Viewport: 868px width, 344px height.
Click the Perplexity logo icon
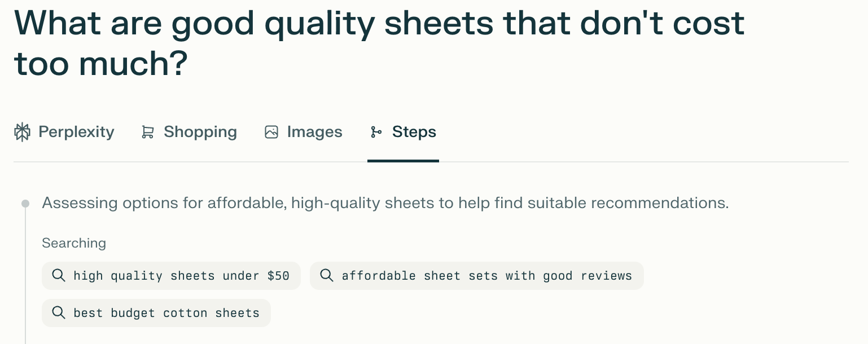(x=22, y=131)
